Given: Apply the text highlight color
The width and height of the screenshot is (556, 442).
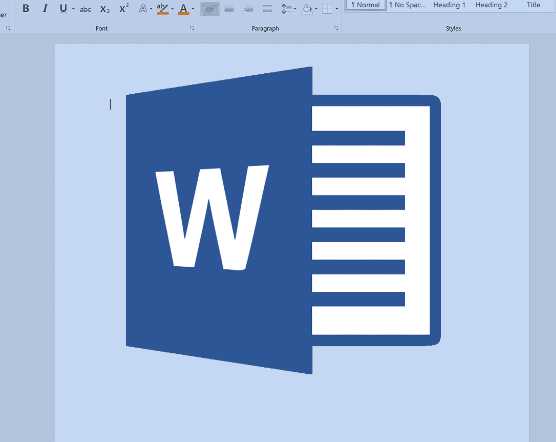Looking at the screenshot, I should click(x=162, y=9).
